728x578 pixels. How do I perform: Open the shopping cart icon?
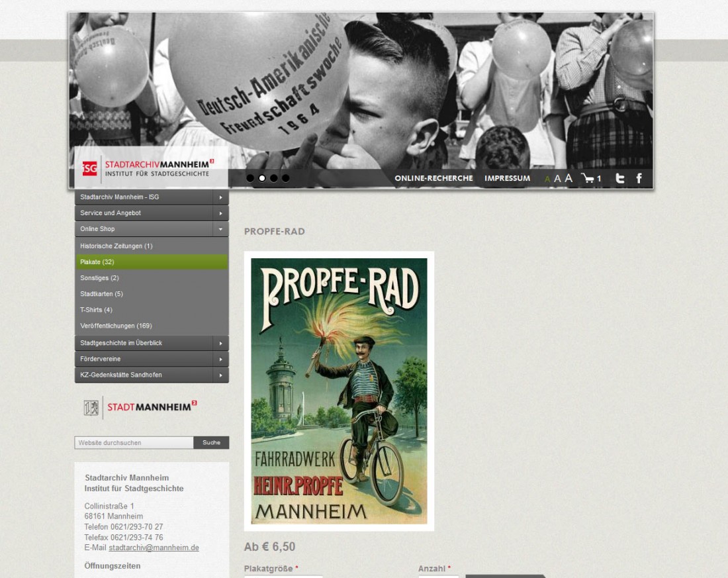click(588, 178)
